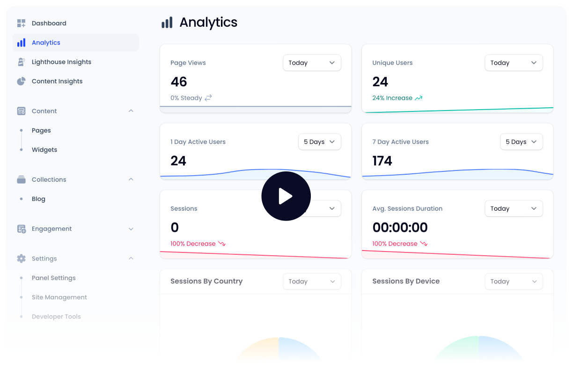Image resolution: width=573 pixels, height=392 pixels.
Task: Switch to the Pages item under Content
Action: [41, 130]
